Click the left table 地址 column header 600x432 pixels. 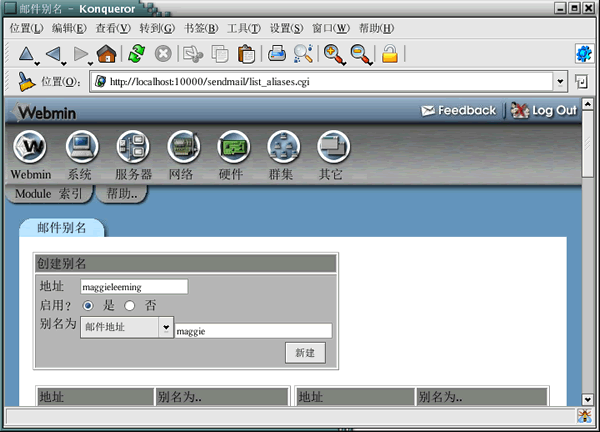[95, 397]
